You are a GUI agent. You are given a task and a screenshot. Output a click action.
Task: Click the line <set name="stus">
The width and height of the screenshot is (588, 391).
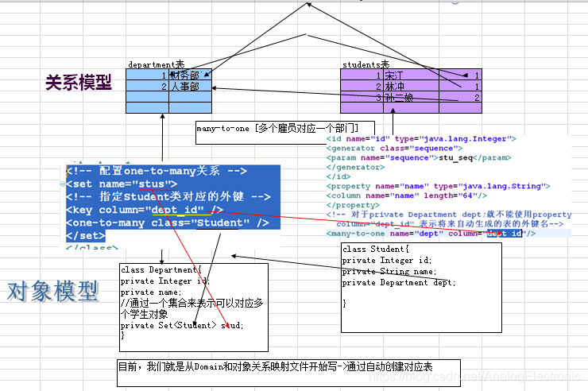tap(122, 184)
